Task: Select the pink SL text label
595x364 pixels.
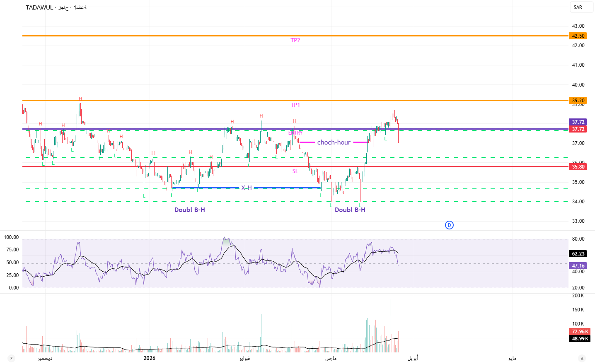Action: (295, 171)
